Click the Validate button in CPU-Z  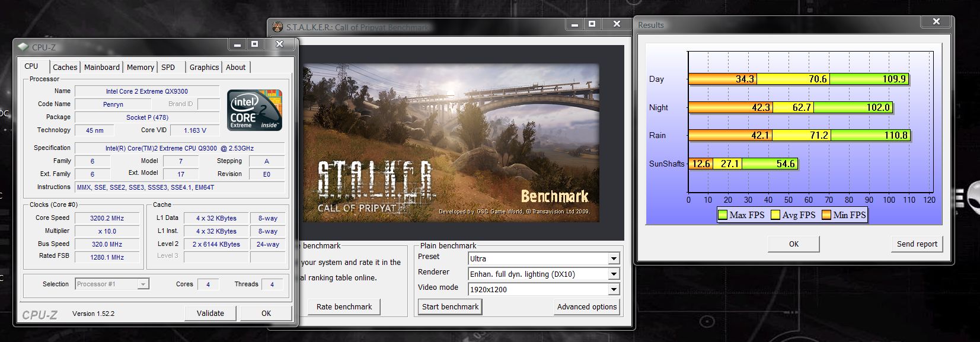click(210, 314)
